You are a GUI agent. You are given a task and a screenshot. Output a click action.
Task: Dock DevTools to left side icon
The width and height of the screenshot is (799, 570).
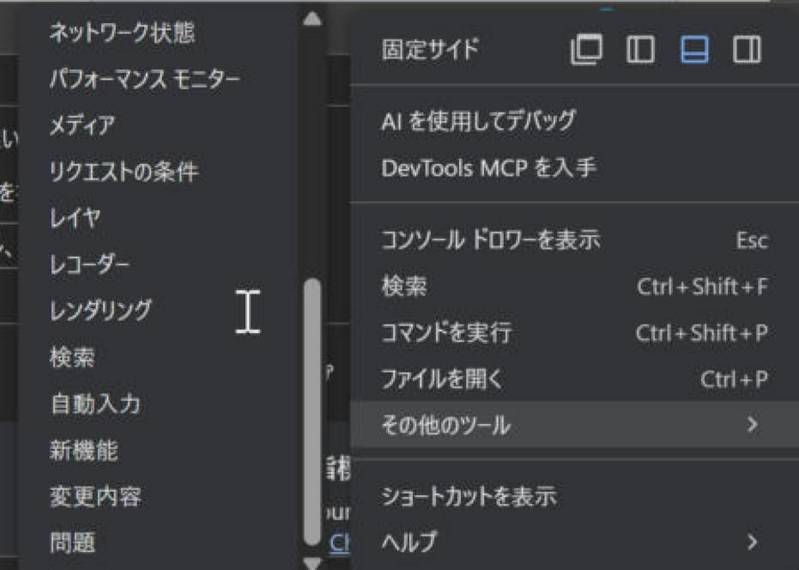click(641, 49)
